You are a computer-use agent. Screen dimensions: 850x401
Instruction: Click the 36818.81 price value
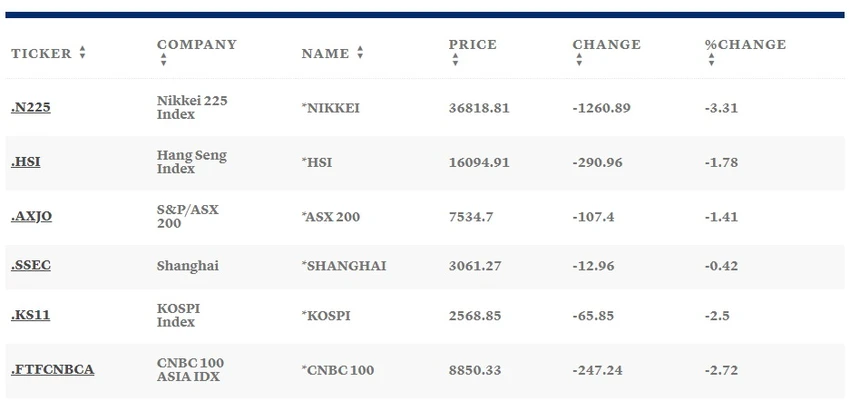pyautogui.click(x=479, y=108)
